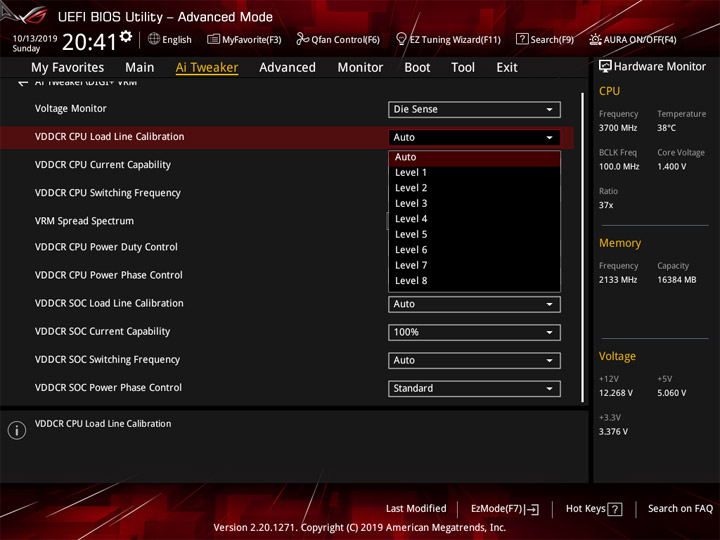Choose Level 2 option
This screenshot has height=540, width=720.
pyautogui.click(x=474, y=188)
